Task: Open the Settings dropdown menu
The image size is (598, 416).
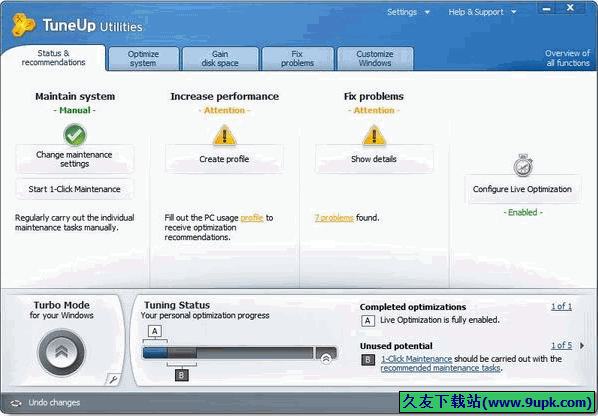Action: (408, 12)
